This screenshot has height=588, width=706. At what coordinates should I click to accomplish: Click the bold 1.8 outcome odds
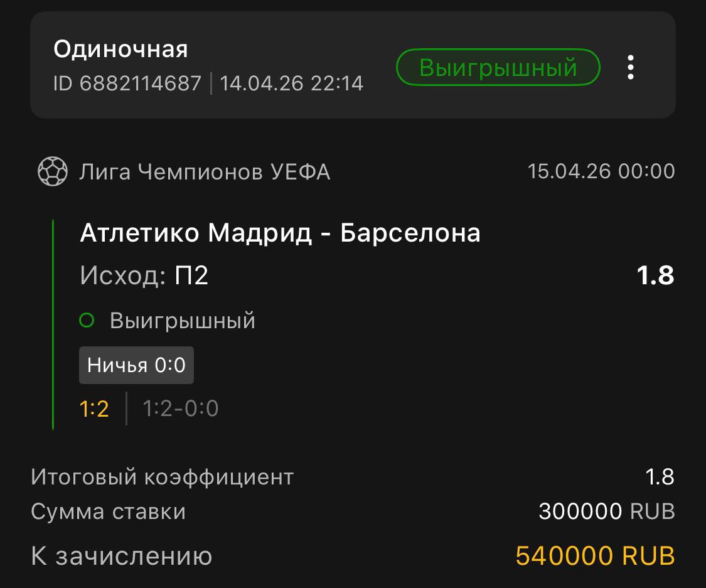click(x=655, y=275)
